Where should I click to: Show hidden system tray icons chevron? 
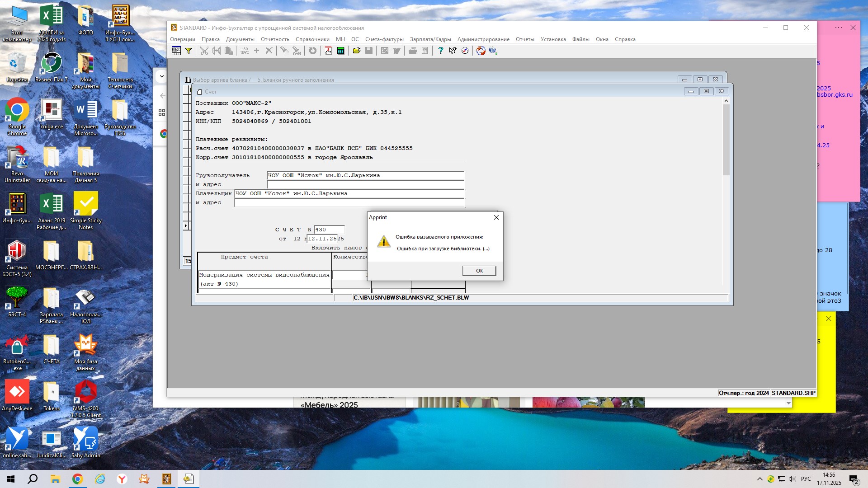pyautogui.click(x=759, y=479)
